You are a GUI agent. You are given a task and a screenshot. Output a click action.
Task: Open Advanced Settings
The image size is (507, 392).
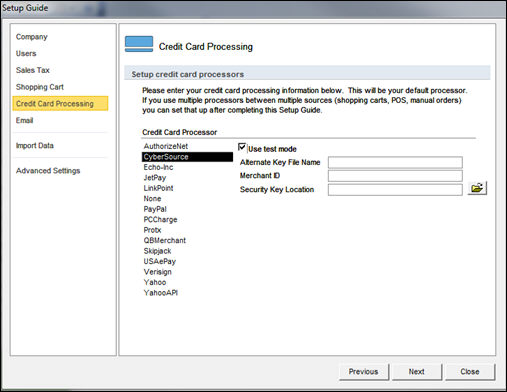point(48,171)
